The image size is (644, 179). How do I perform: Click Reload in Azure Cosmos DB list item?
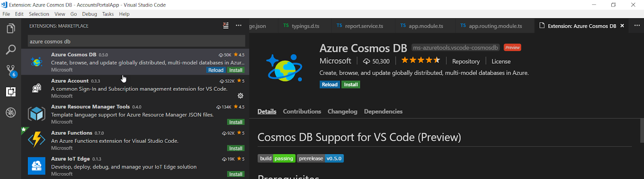point(216,70)
